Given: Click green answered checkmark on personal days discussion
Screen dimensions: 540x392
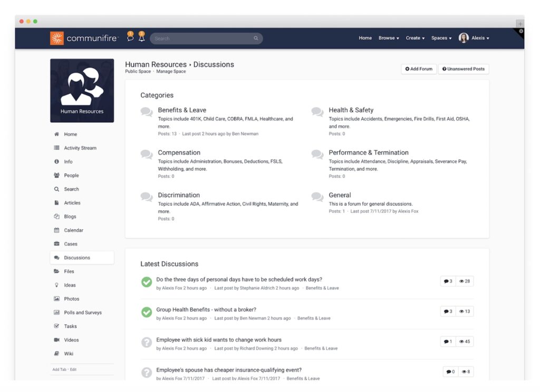Looking at the screenshot, I should pos(147,282).
